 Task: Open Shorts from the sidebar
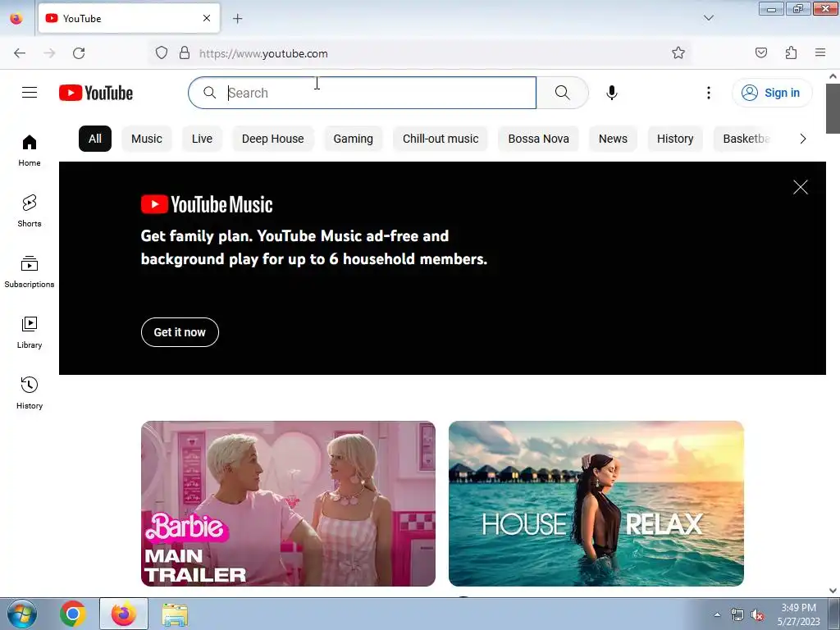[x=30, y=211]
